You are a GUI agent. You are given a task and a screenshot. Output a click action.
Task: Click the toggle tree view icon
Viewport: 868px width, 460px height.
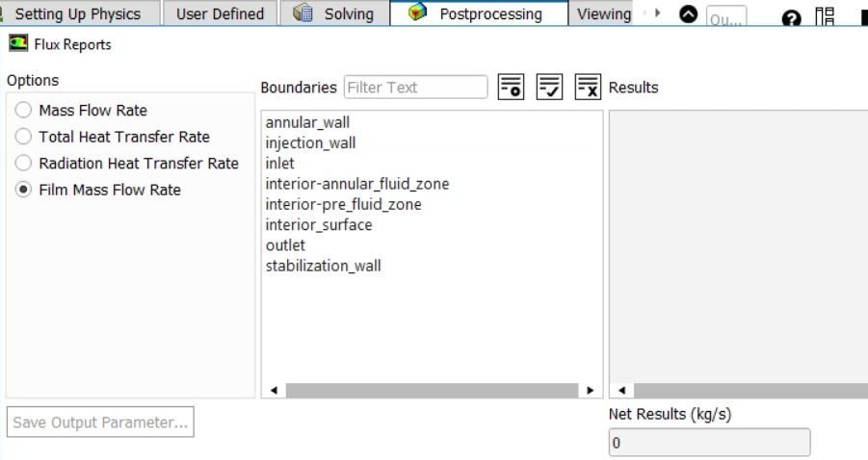pos(511,87)
